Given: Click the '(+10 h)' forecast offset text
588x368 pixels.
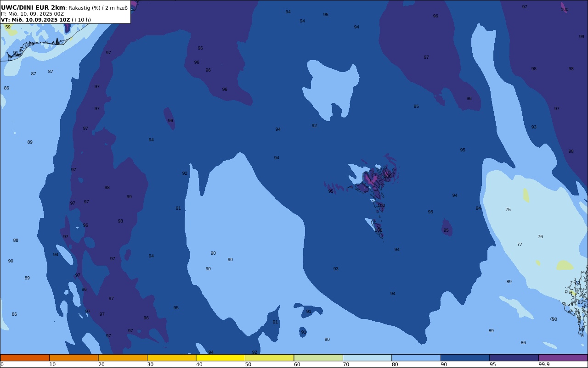Looking at the screenshot, I should [x=81, y=20].
